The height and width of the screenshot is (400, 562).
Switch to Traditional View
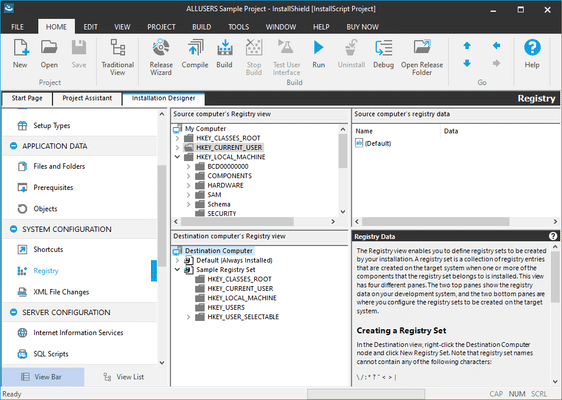click(x=118, y=57)
